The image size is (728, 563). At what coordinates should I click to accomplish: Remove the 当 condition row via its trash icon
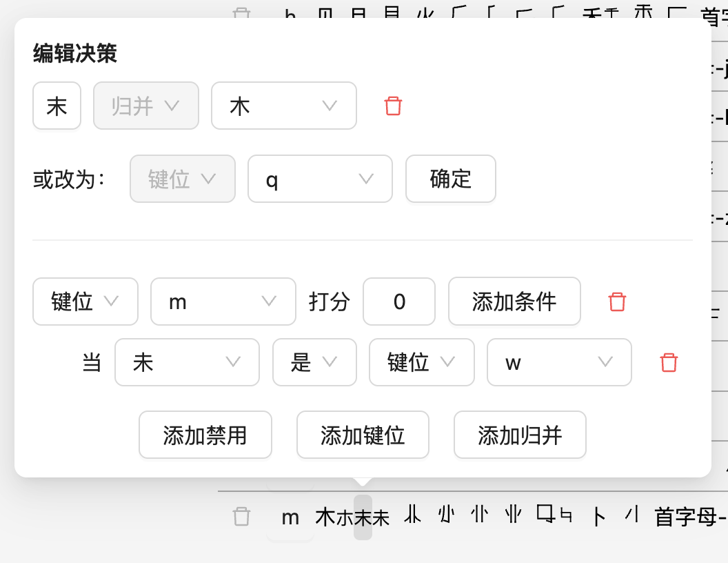669,362
